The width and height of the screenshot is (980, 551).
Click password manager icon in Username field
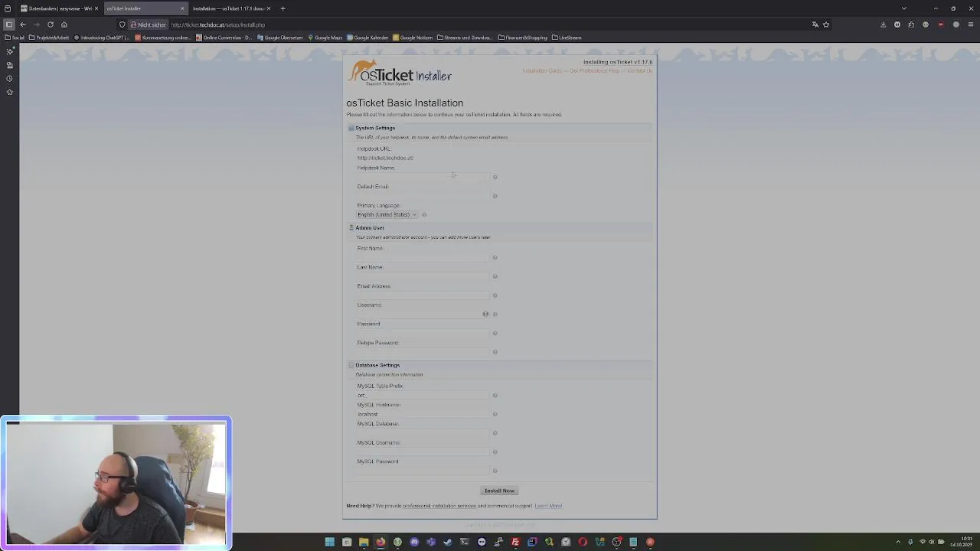[x=485, y=314]
